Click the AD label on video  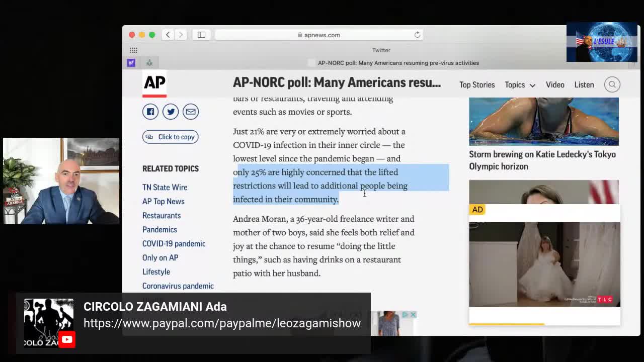coord(477,210)
